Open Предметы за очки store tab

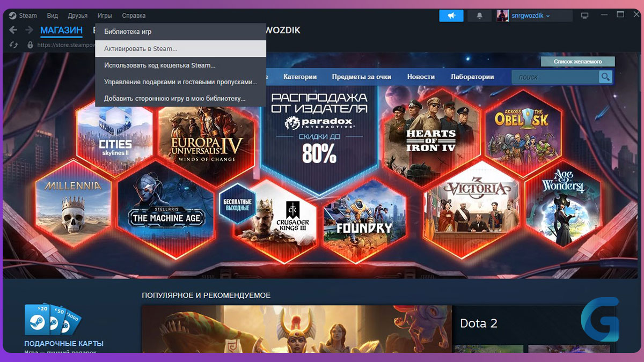362,77
